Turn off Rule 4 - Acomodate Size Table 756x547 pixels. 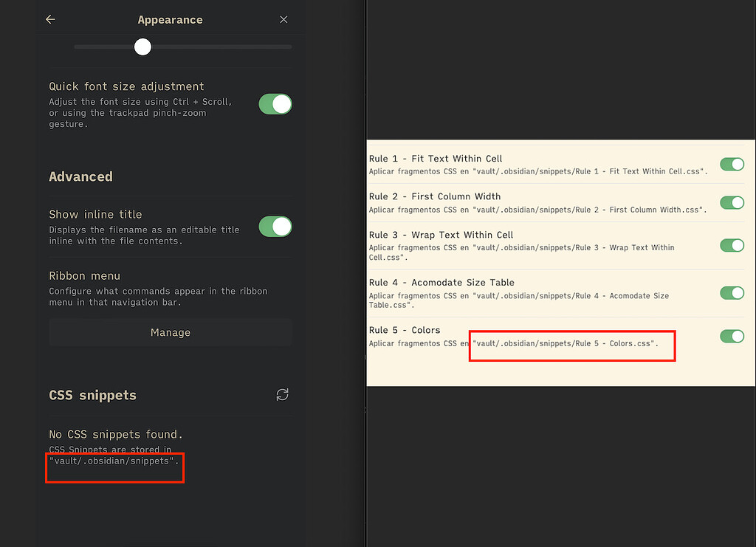(x=732, y=292)
